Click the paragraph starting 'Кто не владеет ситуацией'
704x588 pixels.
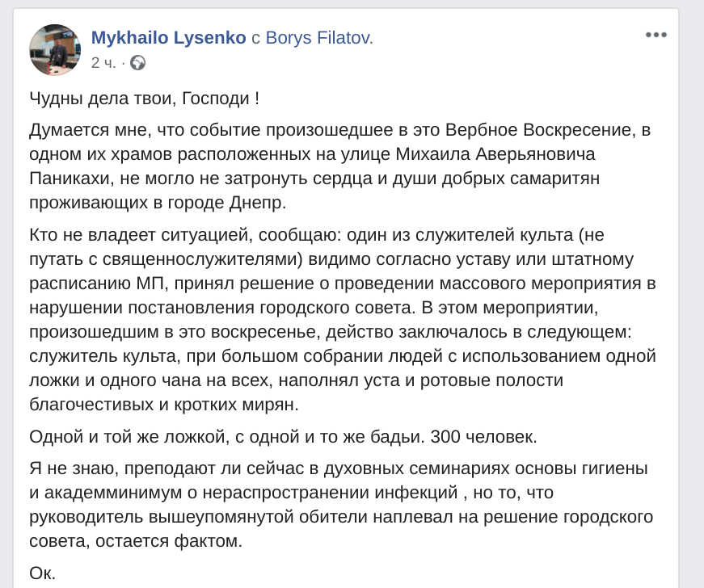[x=343, y=319]
